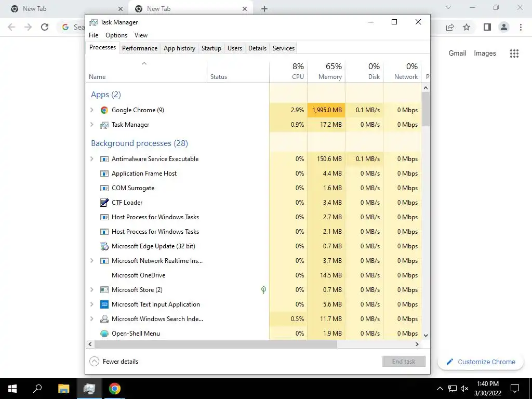Sort by the Network column header

[402, 72]
